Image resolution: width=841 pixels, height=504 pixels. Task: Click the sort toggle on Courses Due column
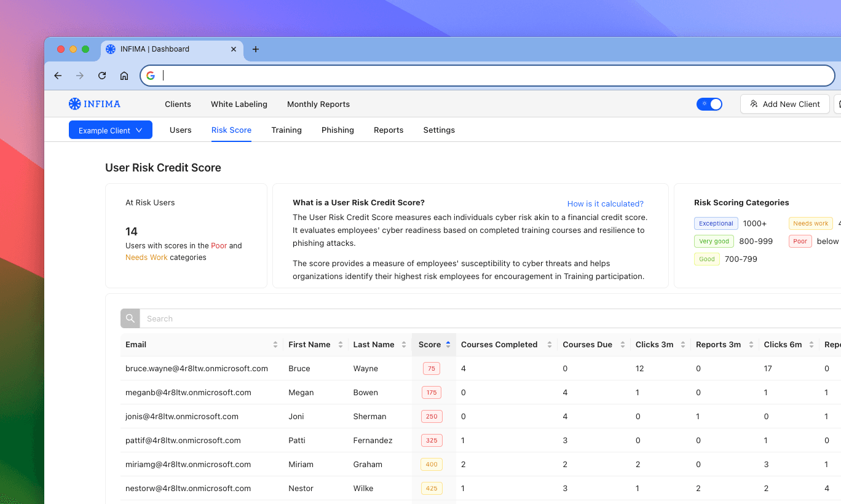[x=622, y=344]
